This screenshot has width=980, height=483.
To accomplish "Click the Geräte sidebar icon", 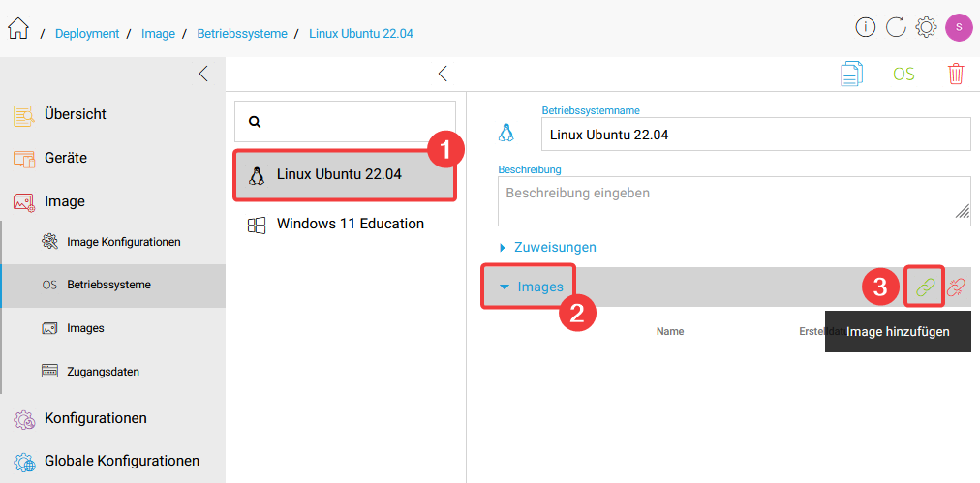I will 24,158.
